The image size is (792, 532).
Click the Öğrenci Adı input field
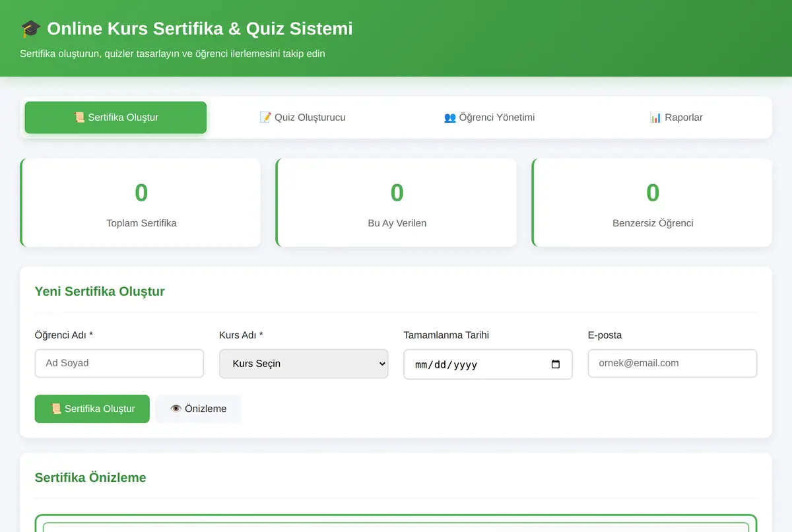click(119, 364)
